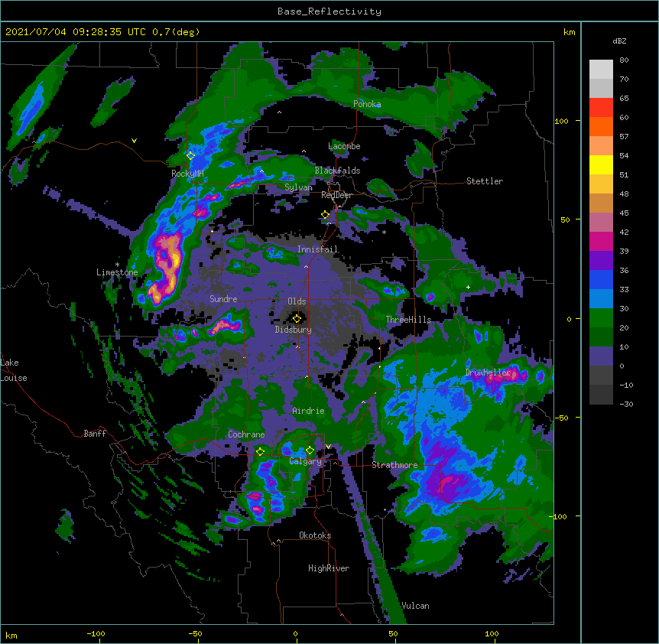Click the Limestone label

[x=117, y=272]
